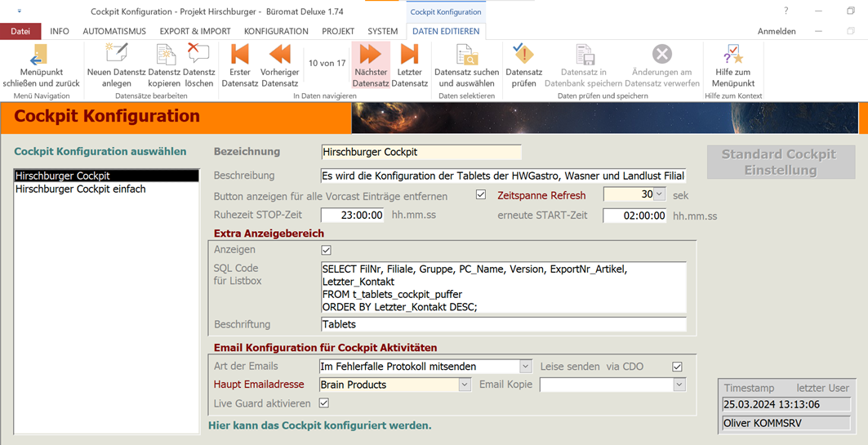Uncheck Leise senden via CDO checkbox
The height and width of the screenshot is (445, 868).
pos(677,367)
